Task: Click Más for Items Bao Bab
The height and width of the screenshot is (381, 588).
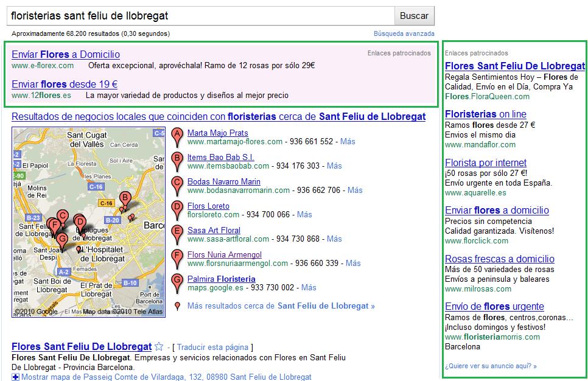Action: click(334, 166)
